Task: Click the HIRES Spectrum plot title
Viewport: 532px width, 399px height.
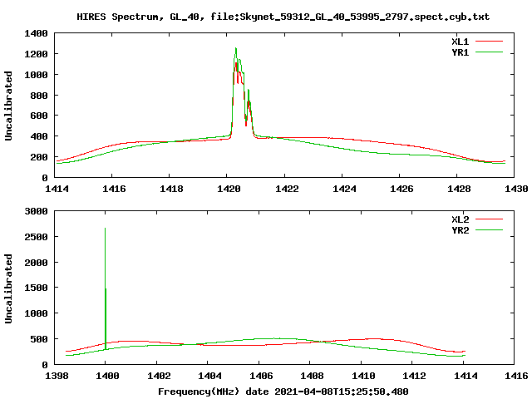Action: (283, 17)
